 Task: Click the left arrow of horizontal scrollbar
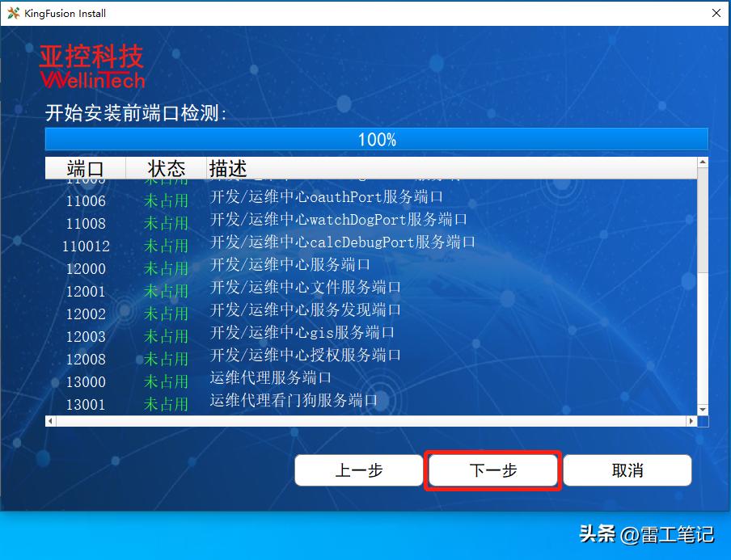[x=49, y=421]
